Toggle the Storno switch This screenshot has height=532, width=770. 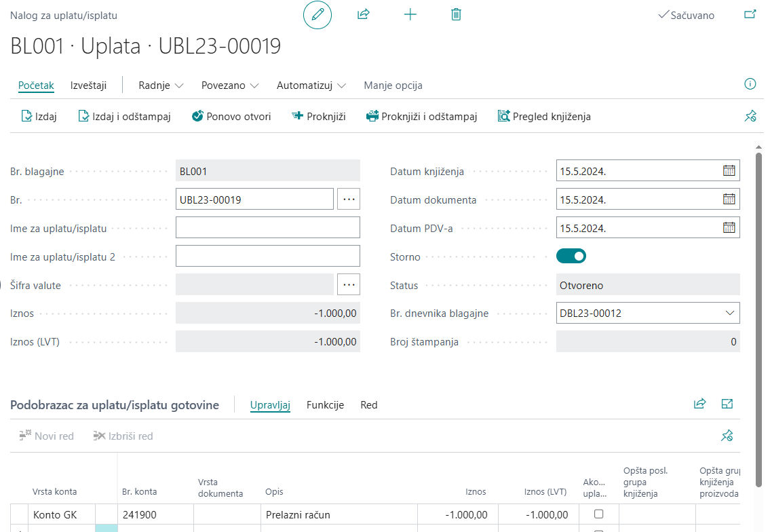click(571, 256)
